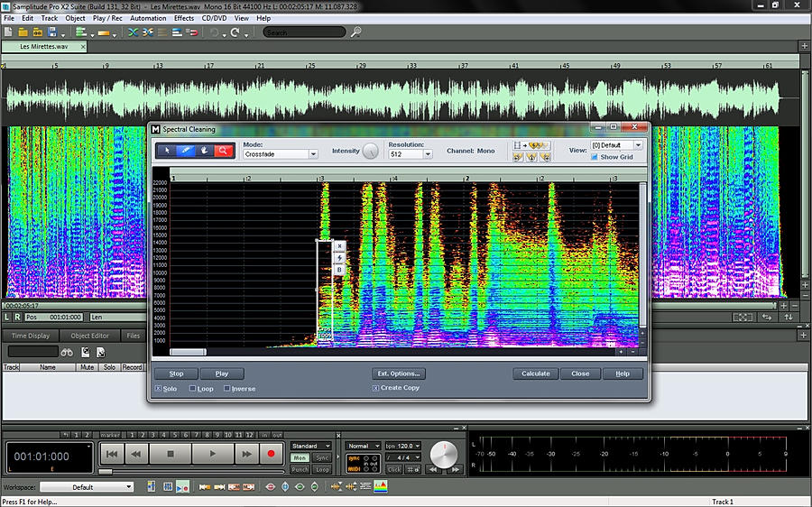Open the Standard dropdown in transport
The width and height of the screenshot is (812, 507).
pos(310,446)
